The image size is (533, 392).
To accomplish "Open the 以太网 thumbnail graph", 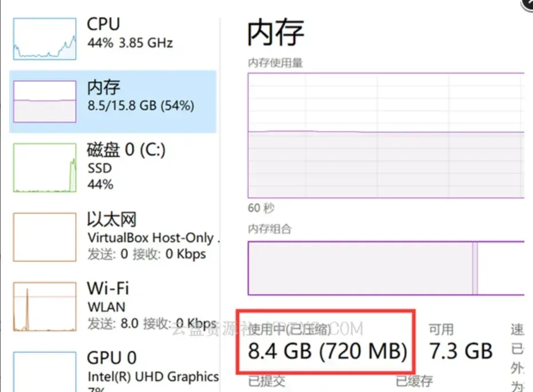I will [x=45, y=237].
